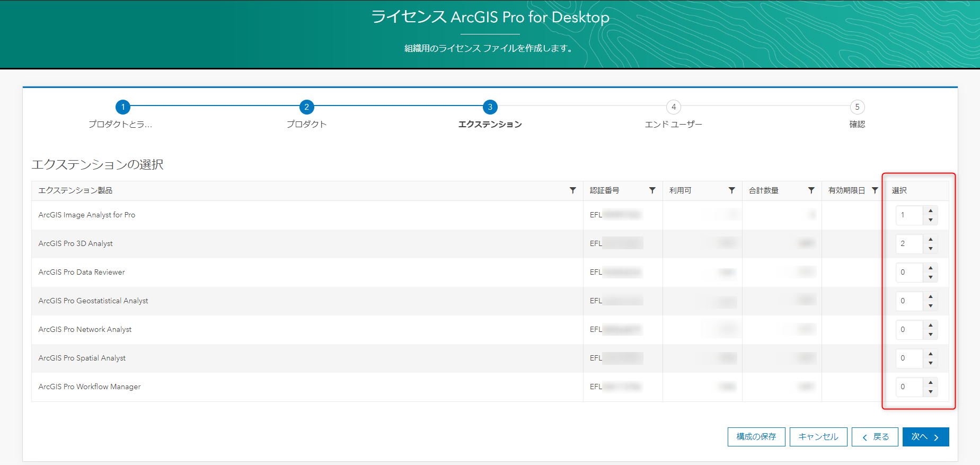Image resolution: width=980 pixels, height=465 pixels.
Task: Click quantity field for ArcGIS Pro Network Analyst
Action: click(x=910, y=329)
